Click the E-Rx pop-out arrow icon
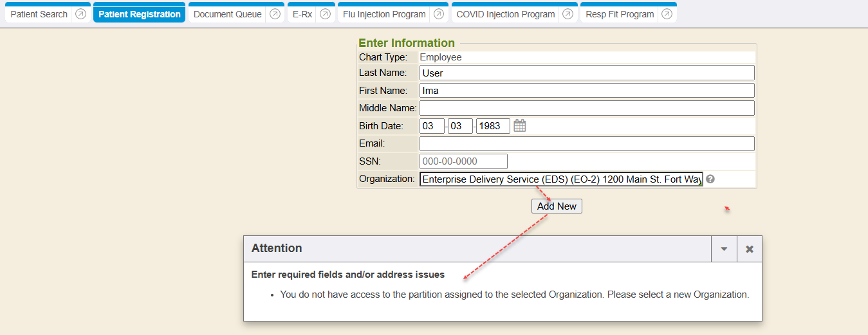This screenshot has height=335, width=868. 325,14
